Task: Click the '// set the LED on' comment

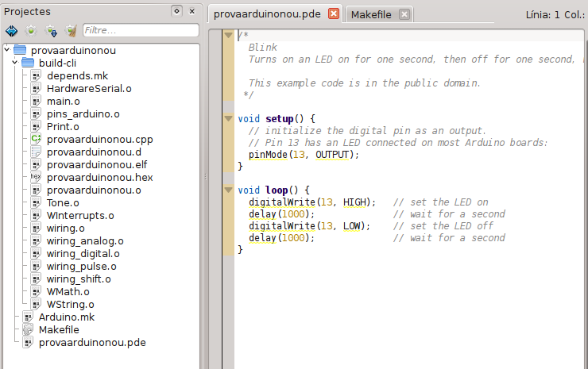Action: tap(441, 202)
